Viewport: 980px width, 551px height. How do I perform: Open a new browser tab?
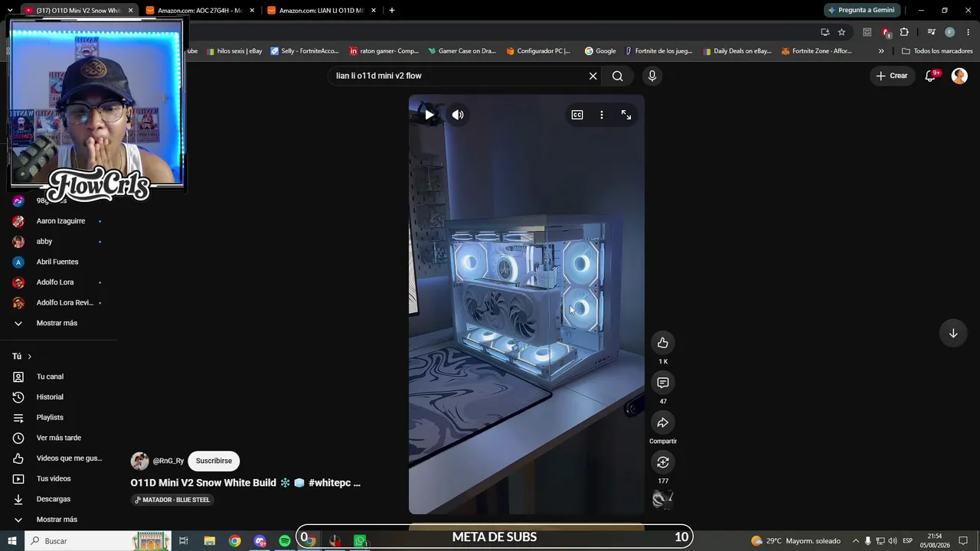(392, 11)
